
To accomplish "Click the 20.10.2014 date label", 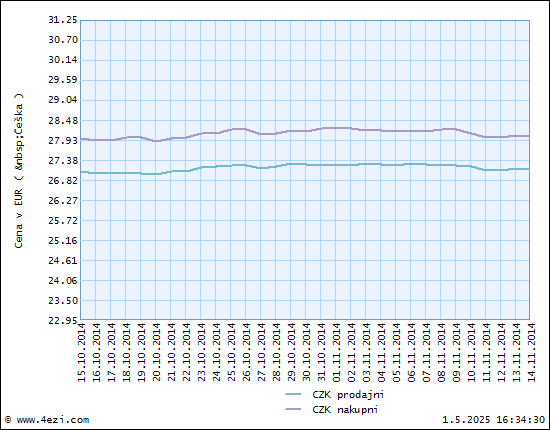I will (x=156, y=352).
